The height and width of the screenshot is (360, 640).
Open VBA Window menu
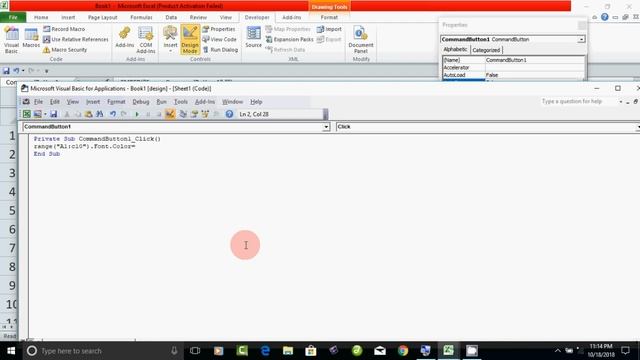(232, 102)
